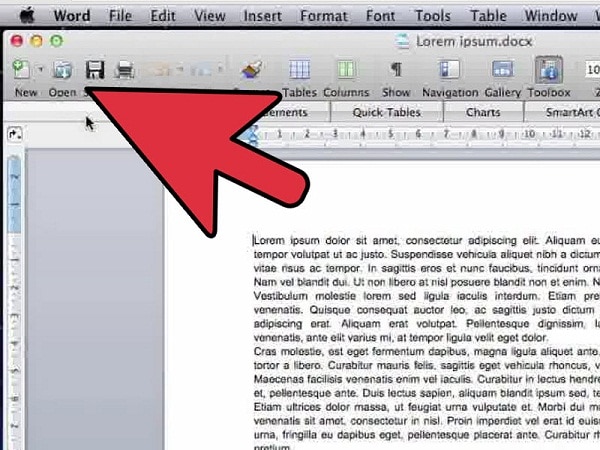Switch to the SmartArt Graphics tab

(x=562, y=112)
